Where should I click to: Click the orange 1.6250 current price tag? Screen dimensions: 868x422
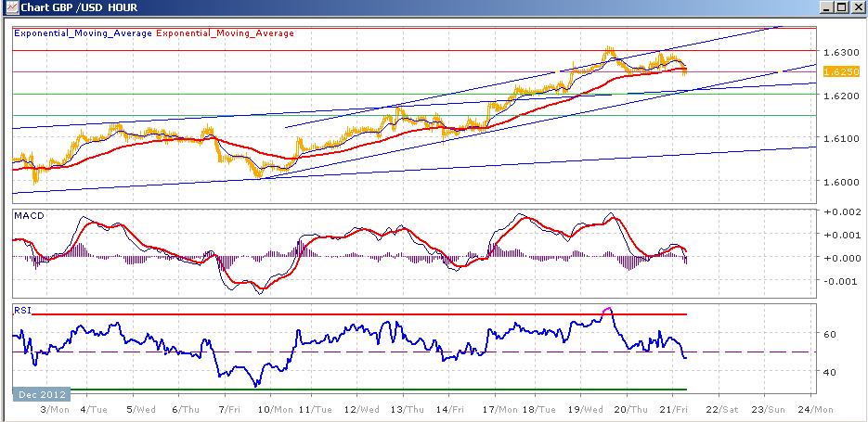click(x=840, y=72)
